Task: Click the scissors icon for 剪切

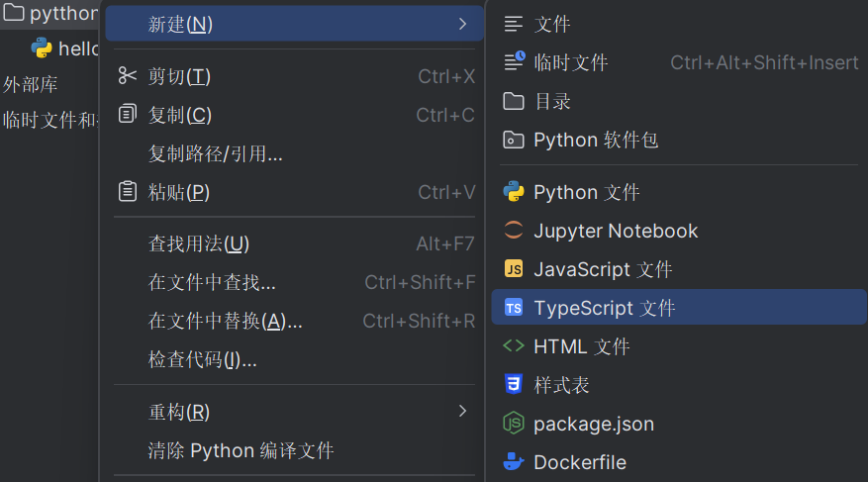Action: [128, 76]
